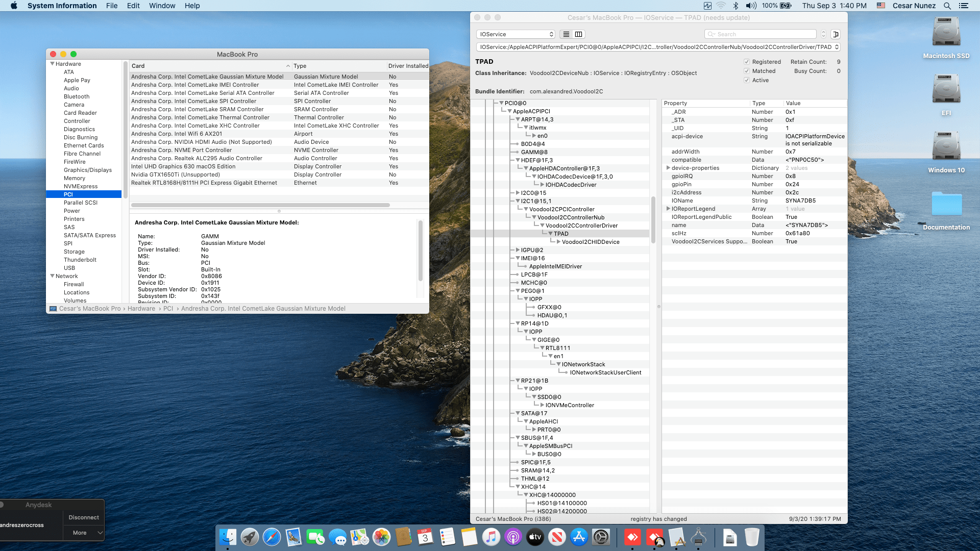Click the Property column header
Screen dimensions: 980x551
[x=705, y=103]
